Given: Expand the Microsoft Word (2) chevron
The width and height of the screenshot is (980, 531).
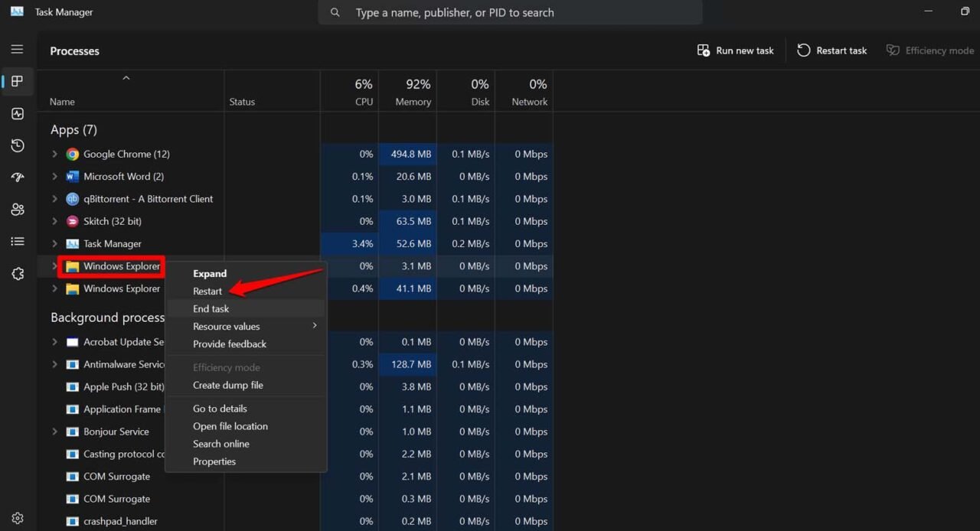Looking at the screenshot, I should click(x=54, y=176).
